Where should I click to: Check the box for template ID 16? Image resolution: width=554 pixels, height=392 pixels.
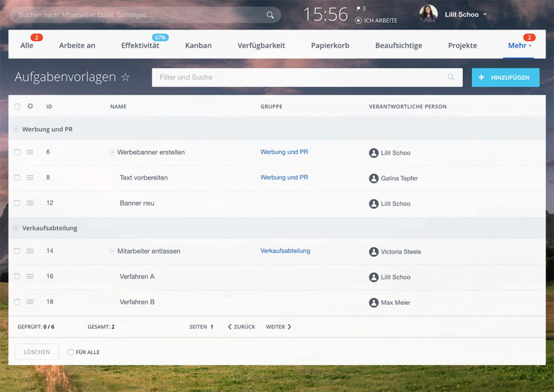[17, 276]
